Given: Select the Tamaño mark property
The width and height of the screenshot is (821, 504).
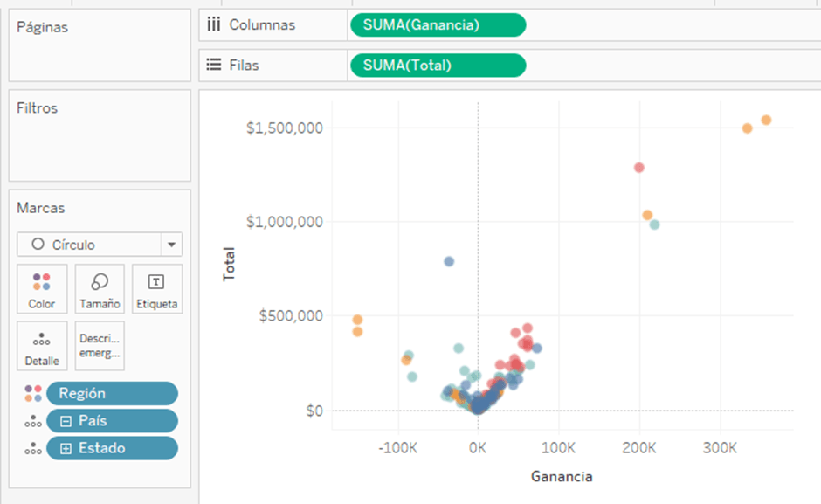Looking at the screenshot, I should [x=99, y=288].
